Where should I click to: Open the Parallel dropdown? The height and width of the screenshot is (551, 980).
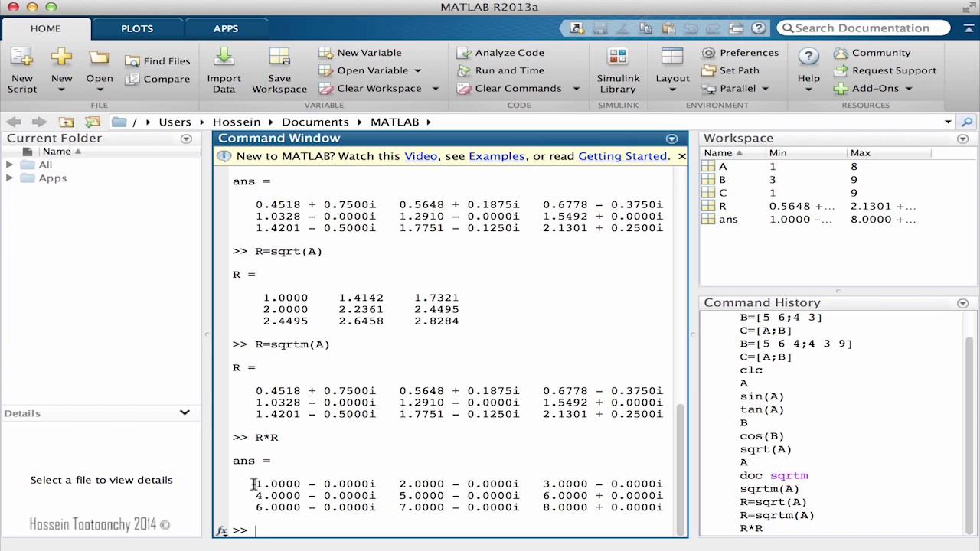coord(765,88)
